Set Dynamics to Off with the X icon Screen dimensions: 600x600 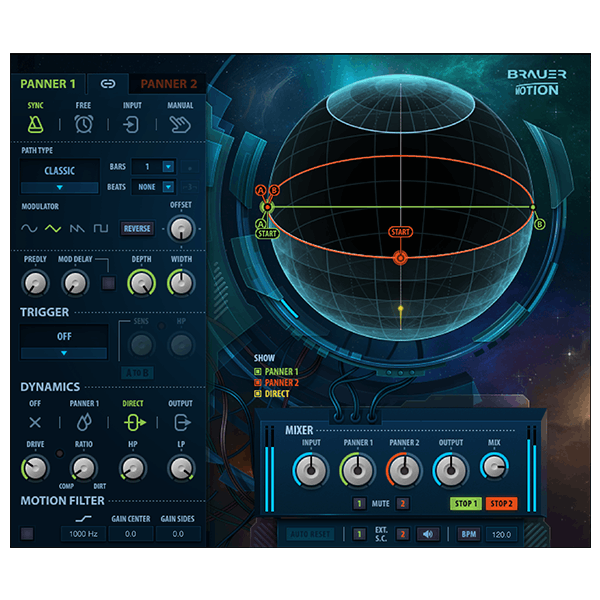pos(35,423)
